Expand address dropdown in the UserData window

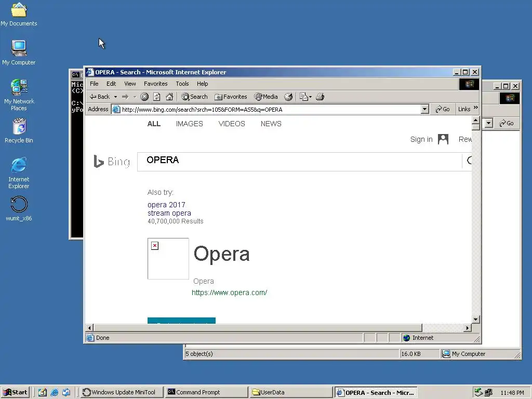(488, 123)
